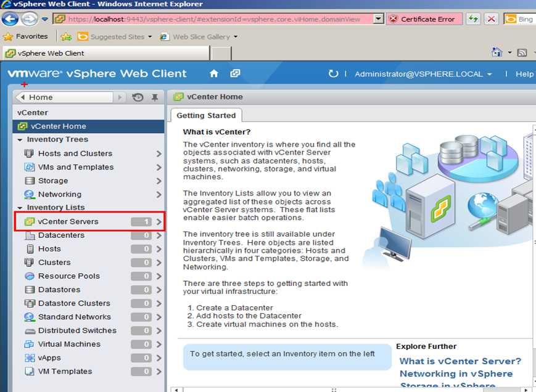This screenshot has height=392, width=536.
Task: Select the VM Templates inventory list
Action: point(89,371)
